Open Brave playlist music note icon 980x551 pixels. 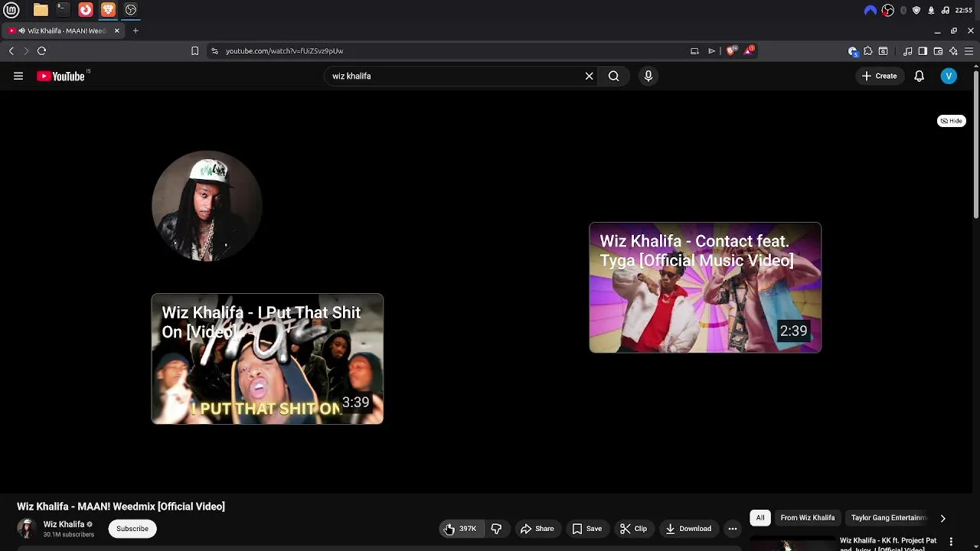(x=907, y=51)
